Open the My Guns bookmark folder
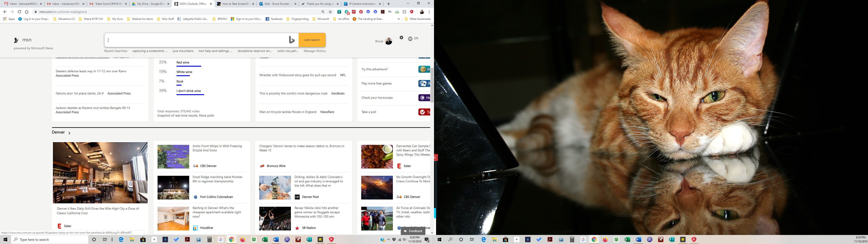Image resolution: width=868 pixels, height=244 pixels. [x=115, y=19]
